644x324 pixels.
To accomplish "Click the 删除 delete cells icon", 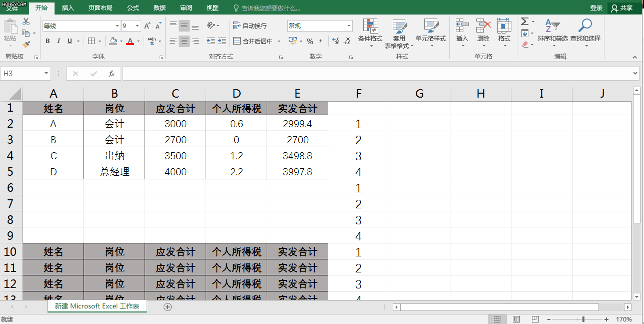I will click(x=483, y=26).
